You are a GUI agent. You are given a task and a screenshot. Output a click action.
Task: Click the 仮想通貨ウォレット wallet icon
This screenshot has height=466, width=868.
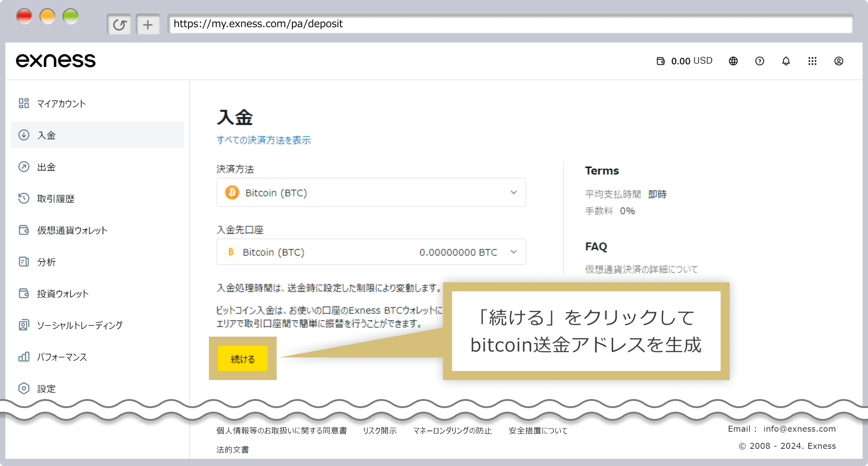(x=24, y=230)
